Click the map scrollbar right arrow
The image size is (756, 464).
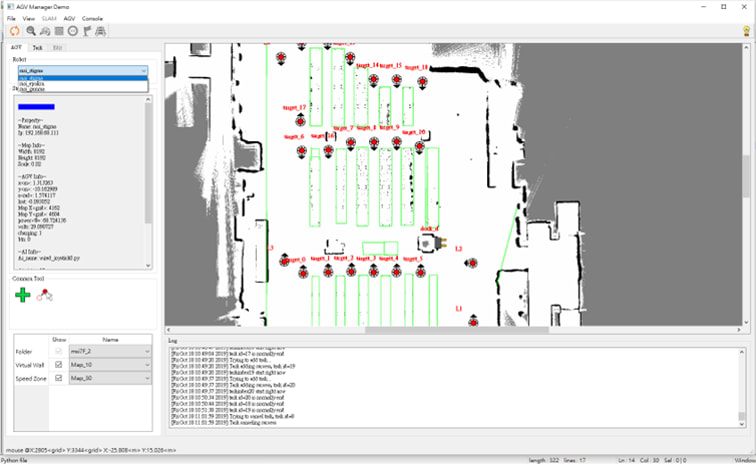[x=739, y=330]
